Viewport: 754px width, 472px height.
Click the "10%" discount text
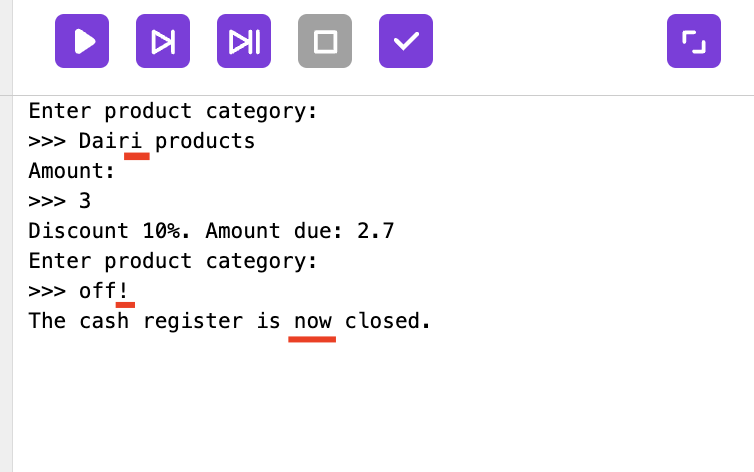pos(167,231)
